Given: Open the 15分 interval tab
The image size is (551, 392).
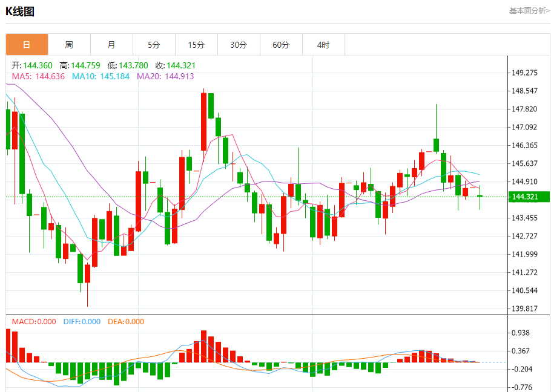Looking at the screenshot, I should (x=196, y=45).
